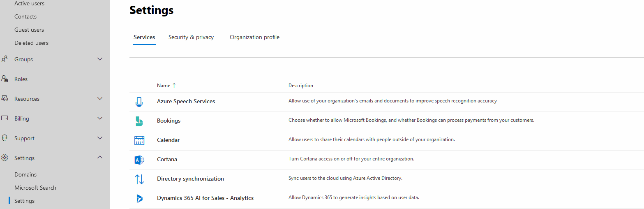This screenshot has height=209, width=644.
Task: Open the Resources navigation label
Action: (x=27, y=99)
